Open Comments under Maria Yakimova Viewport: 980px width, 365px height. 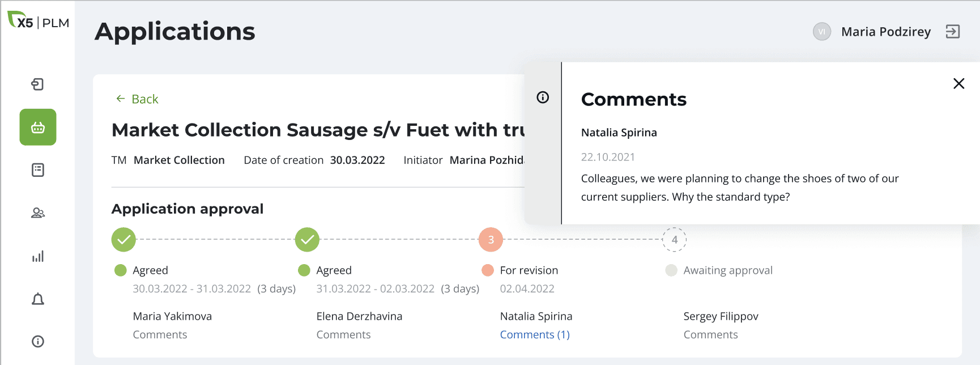click(160, 335)
